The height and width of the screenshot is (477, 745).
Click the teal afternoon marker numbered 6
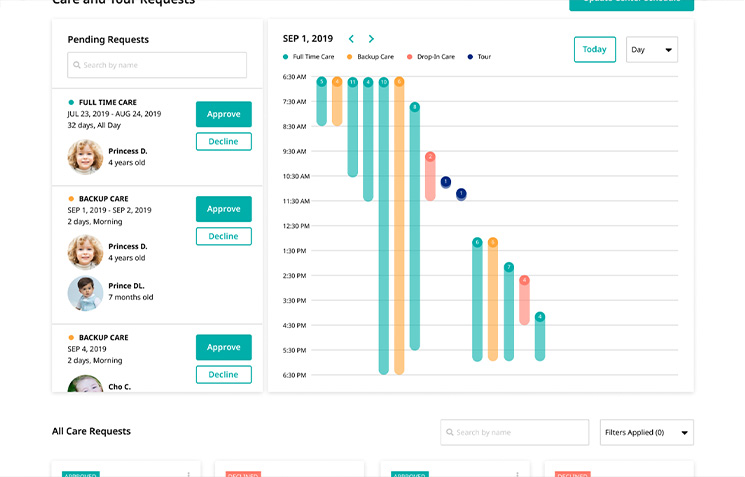pyautogui.click(x=478, y=242)
